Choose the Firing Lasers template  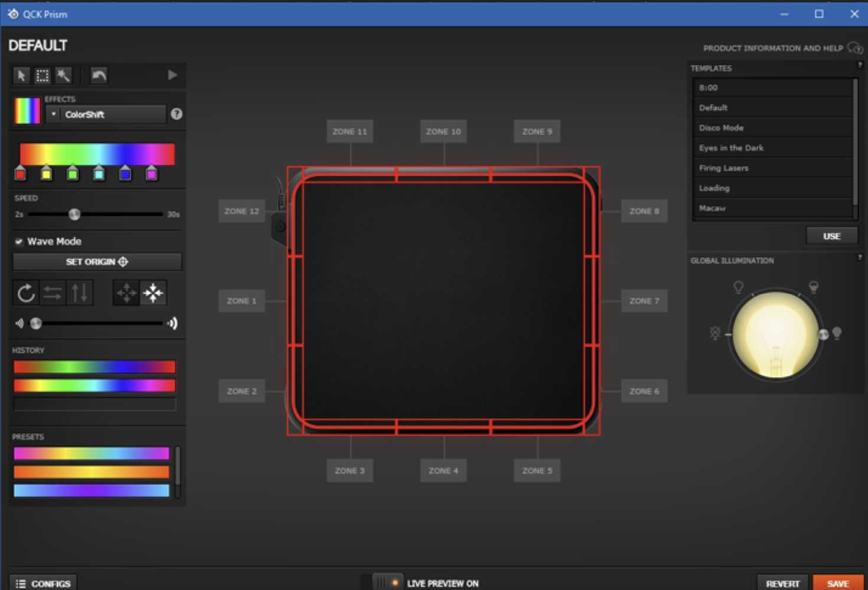[x=772, y=168]
